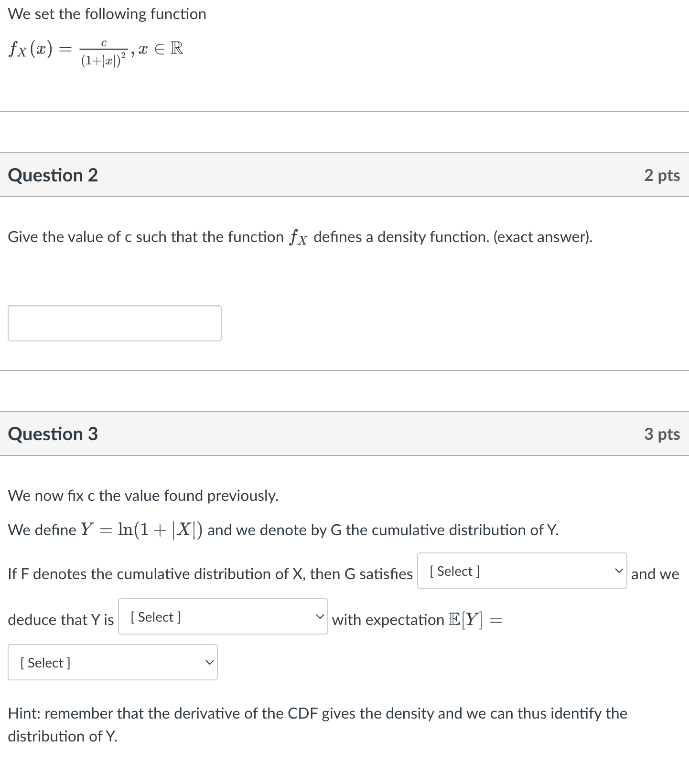The height and width of the screenshot is (784, 689).
Task: Open the 'G satisfies' Select dropdown
Action: (x=522, y=571)
